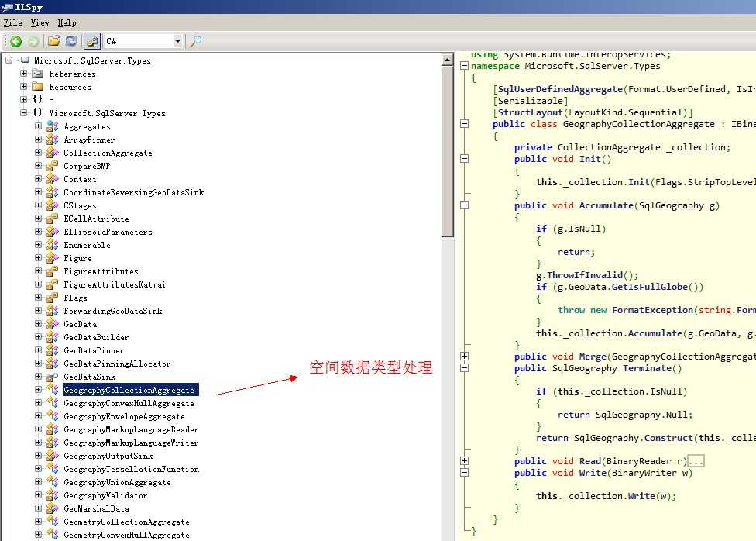Select ForwardingGeoDataSink in the tree
Viewport: 756px width, 541px height.
pos(113,312)
